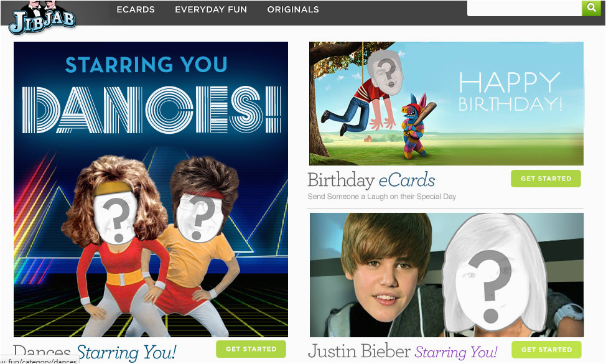Open the Happy Birthday piñata banner
This screenshot has height=364, width=606.
tap(446, 103)
